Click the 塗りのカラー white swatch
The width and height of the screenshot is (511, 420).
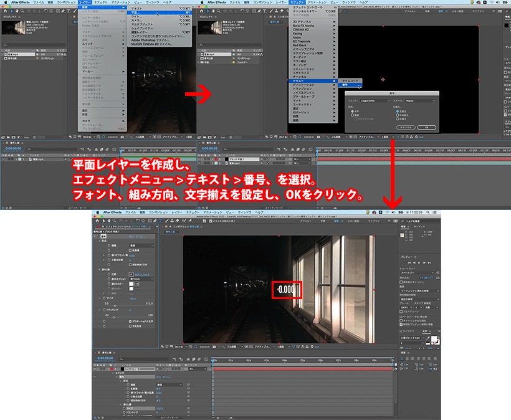pyautogui.click(x=131, y=284)
